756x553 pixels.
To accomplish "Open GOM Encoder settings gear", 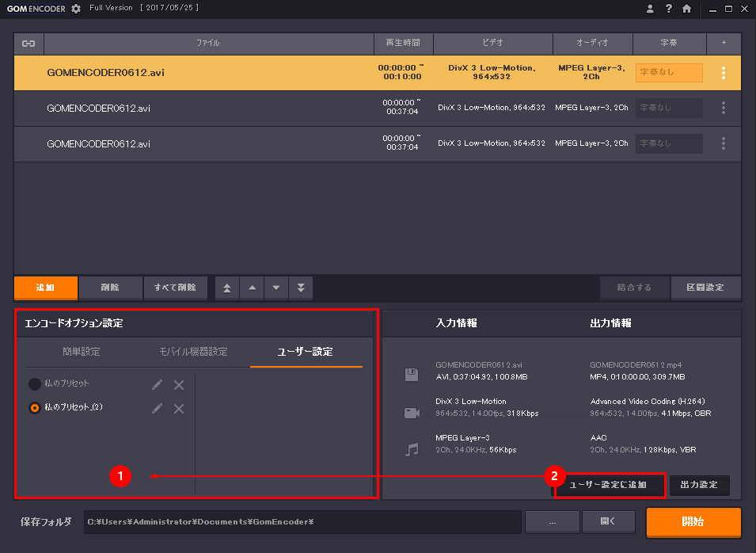I will tap(76, 9).
